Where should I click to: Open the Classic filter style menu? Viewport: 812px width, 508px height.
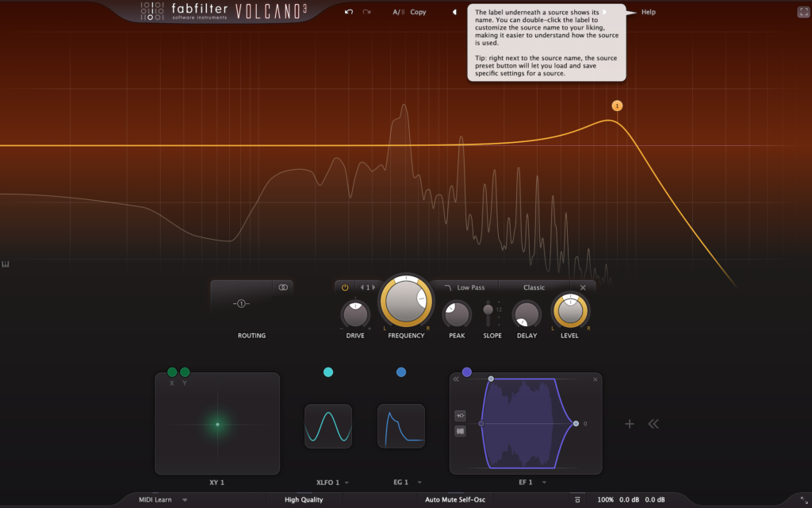click(534, 287)
